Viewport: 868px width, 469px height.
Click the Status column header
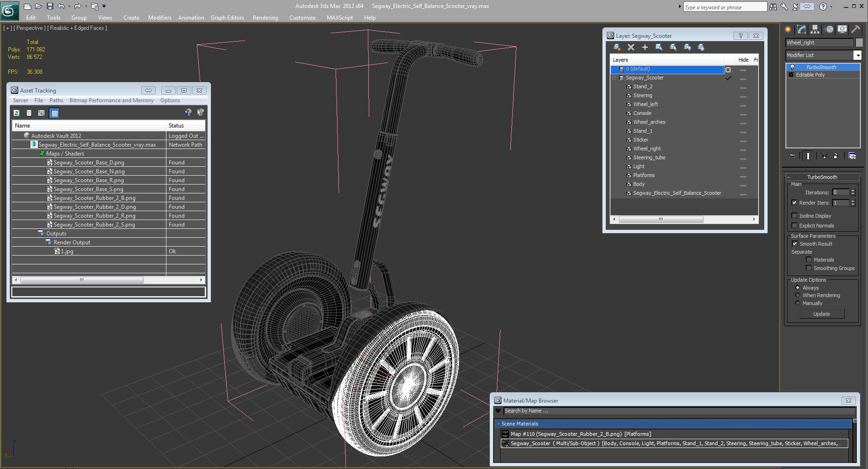click(186, 126)
